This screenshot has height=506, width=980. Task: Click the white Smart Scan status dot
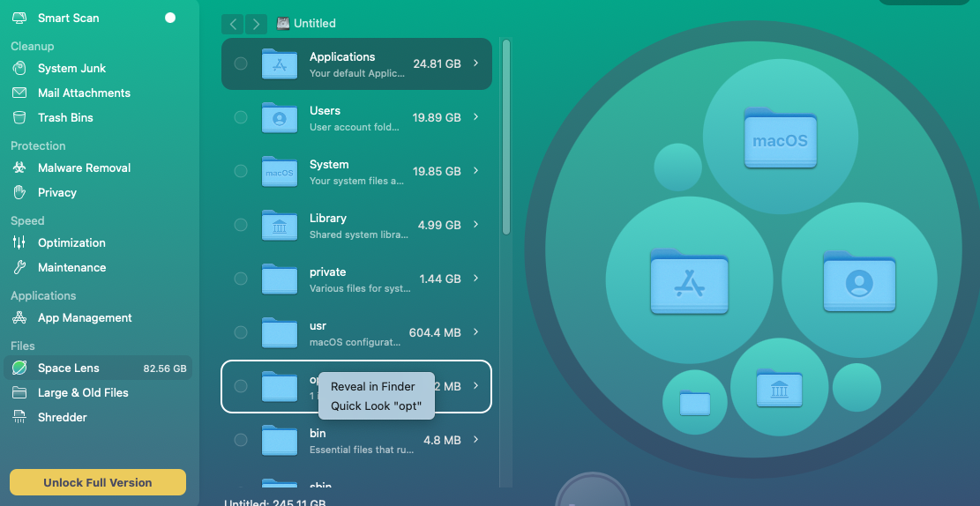170,18
